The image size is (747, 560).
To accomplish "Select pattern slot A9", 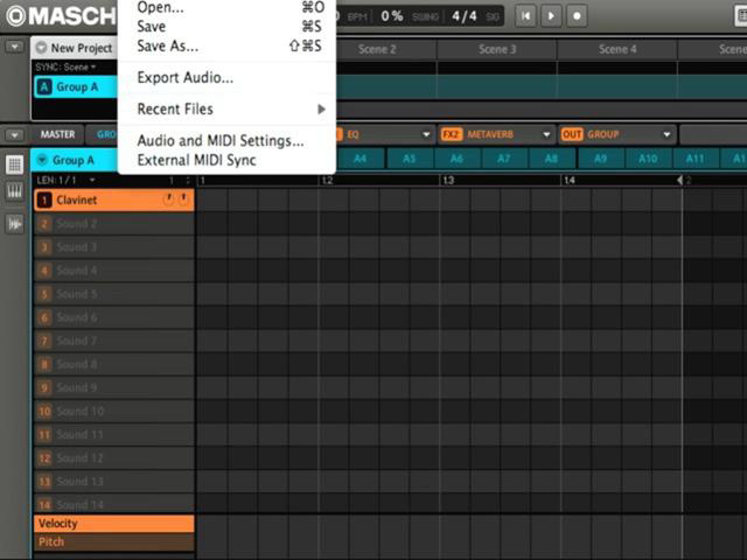I will point(600,159).
